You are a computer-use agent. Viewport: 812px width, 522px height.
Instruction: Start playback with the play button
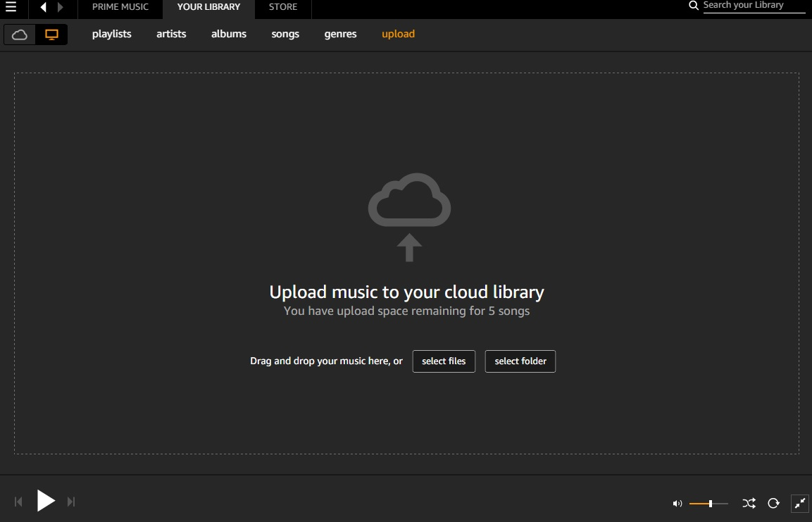pyautogui.click(x=46, y=501)
